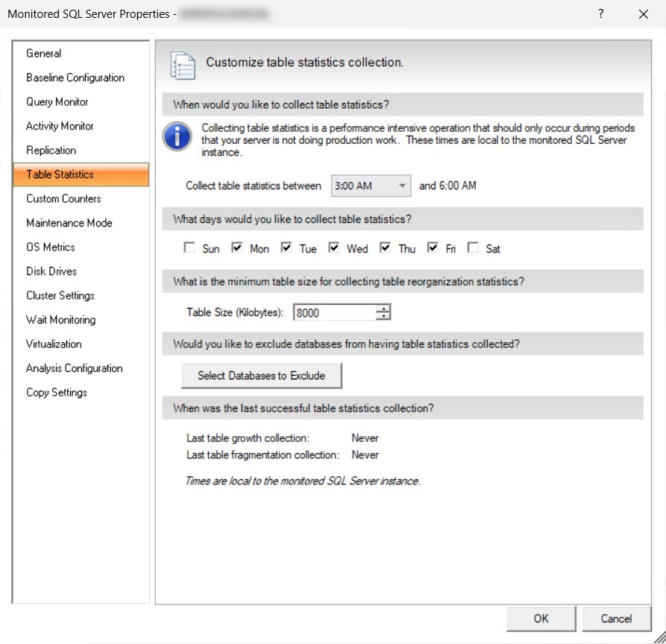Open the Disk Drives section
Viewport: 666px width, 644px height.
pos(51,271)
